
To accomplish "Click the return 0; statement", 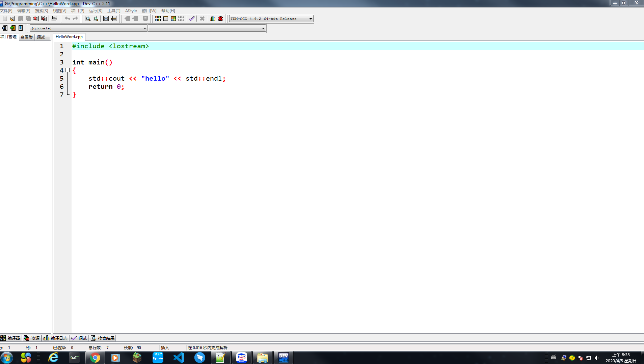I will coord(106,87).
